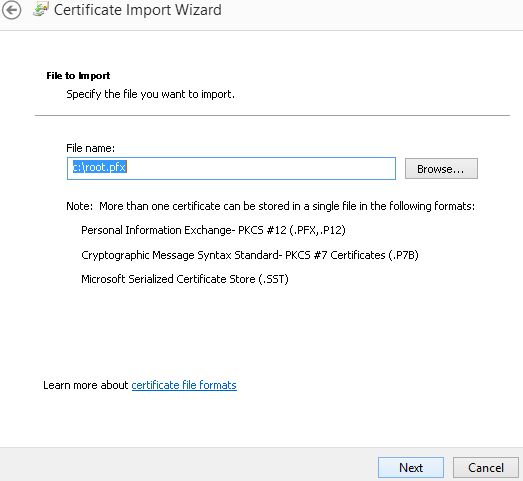
Task: Open the Browse... file dialog
Action: pyautogui.click(x=441, y=169)
